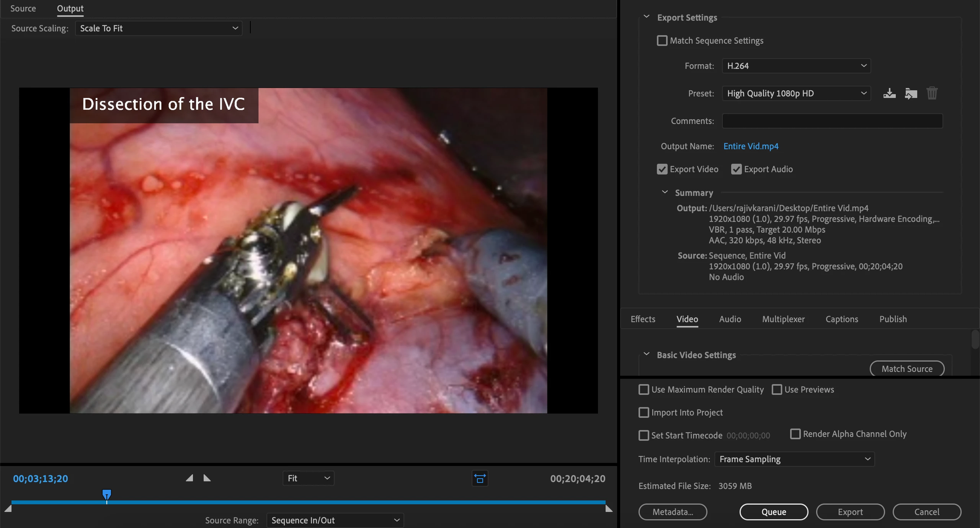This screenshot has height=528, width=980.
Task: Enable Use Maximum Render Quality
Action: click(644, 389)
